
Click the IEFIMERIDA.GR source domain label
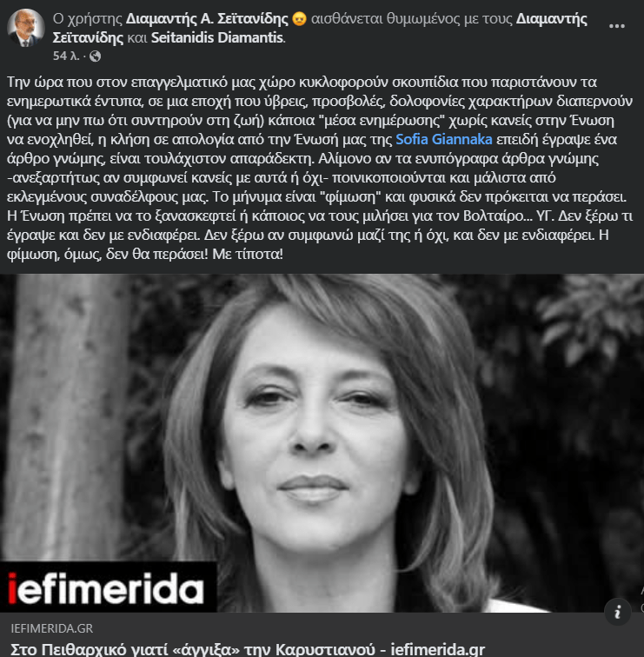click(52, 628)
